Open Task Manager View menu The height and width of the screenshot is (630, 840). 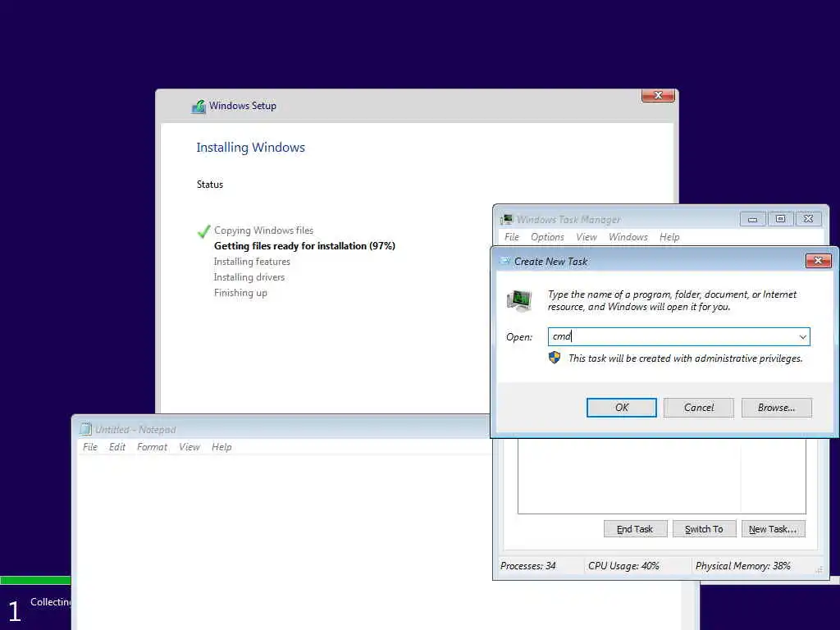pos(586,237)
